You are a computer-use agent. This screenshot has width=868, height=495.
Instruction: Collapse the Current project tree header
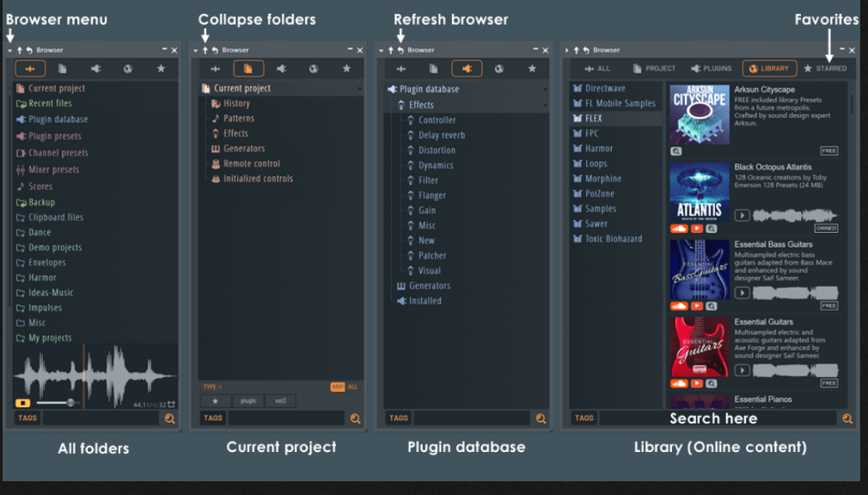[x=282, y=89]
